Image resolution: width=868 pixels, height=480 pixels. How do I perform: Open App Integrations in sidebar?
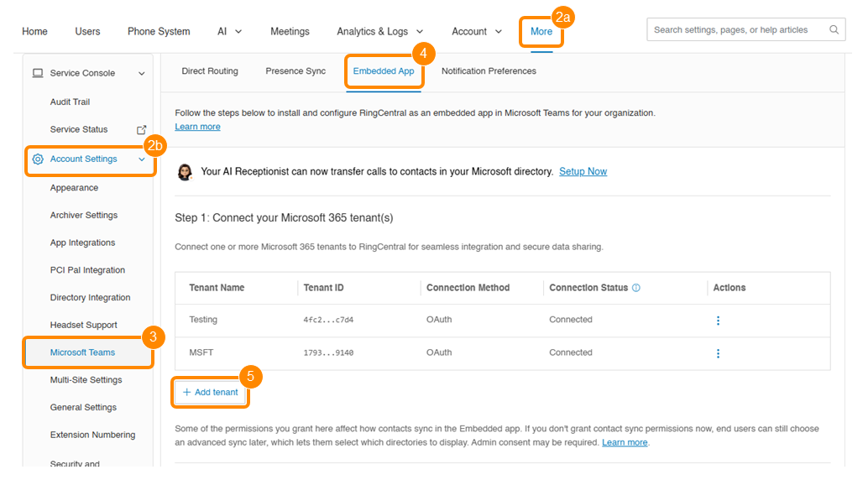pos(82,243)
